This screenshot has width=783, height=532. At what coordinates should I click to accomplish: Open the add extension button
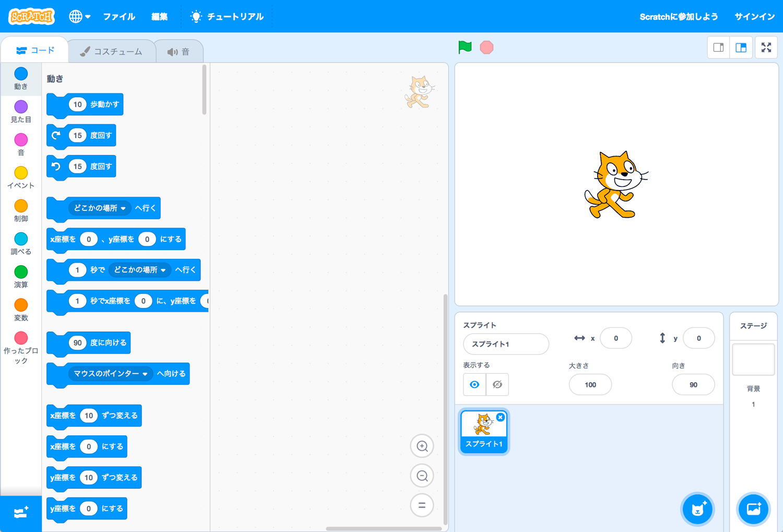(21, 513)
